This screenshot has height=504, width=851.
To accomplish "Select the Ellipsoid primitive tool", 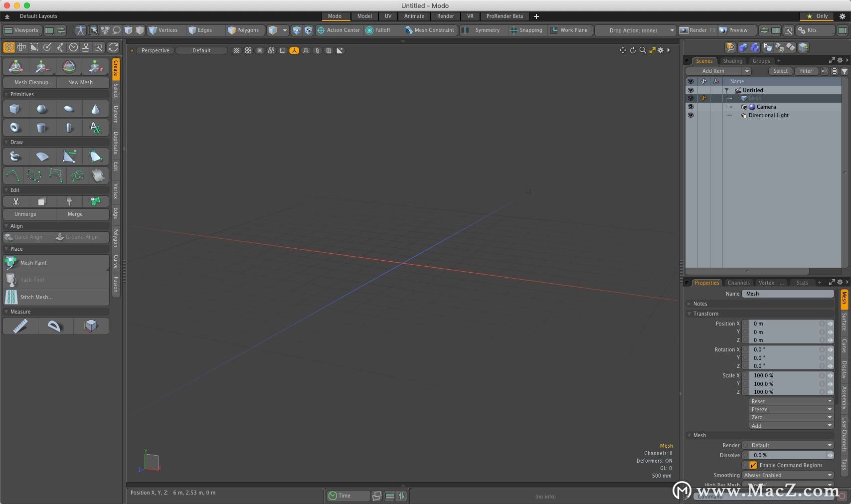I will [x=69, y=109].
